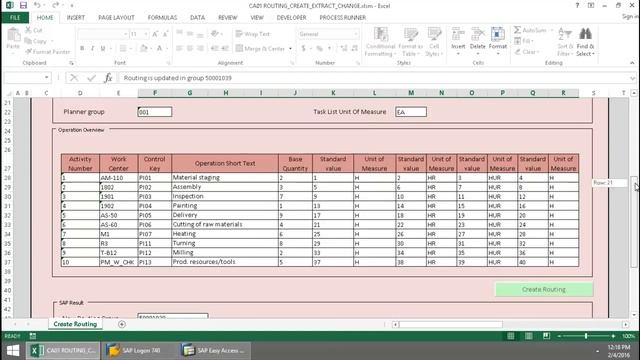Toggle Italic formatting
The image size is (640, 360).
[92, 49]
